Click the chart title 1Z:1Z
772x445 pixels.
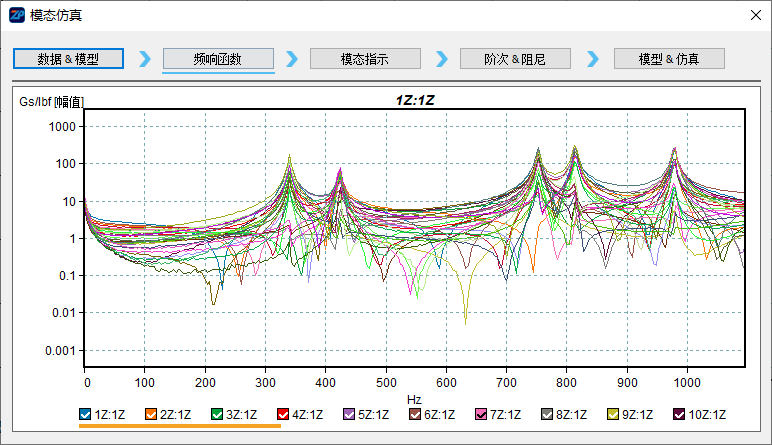tap(415, 100)
